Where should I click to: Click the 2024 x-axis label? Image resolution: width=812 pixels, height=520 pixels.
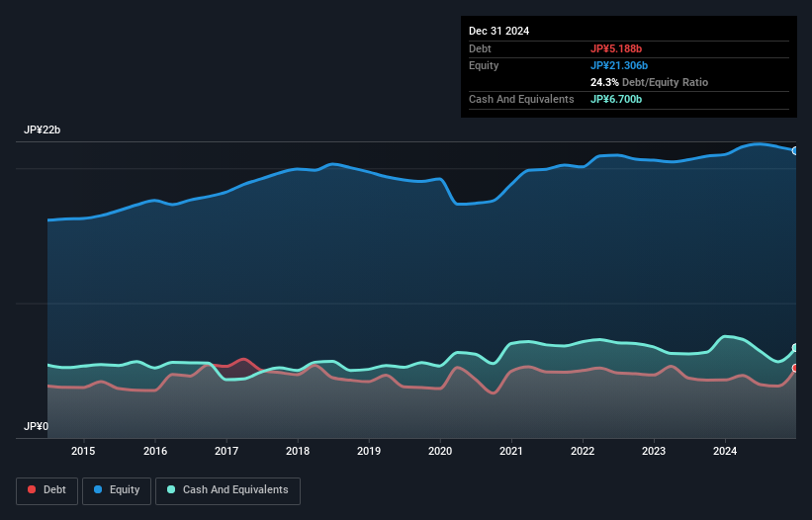725,451
